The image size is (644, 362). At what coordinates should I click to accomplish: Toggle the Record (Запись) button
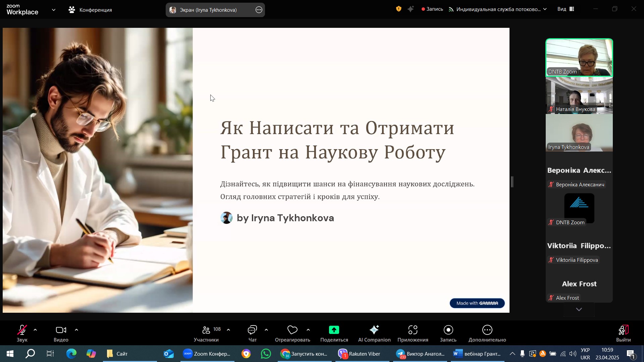pyautogui.click(x=448, y=330)
